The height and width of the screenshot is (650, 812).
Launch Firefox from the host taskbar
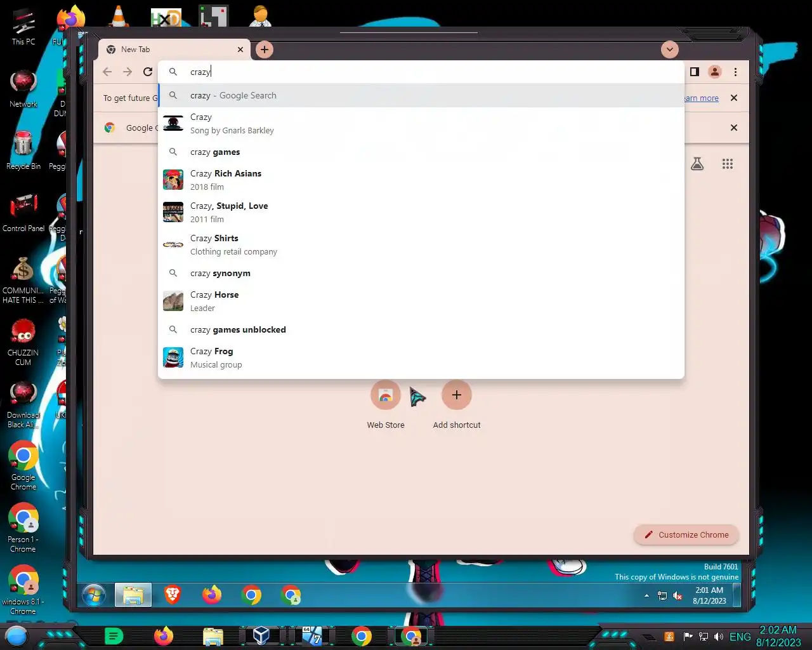click(164, 636)
